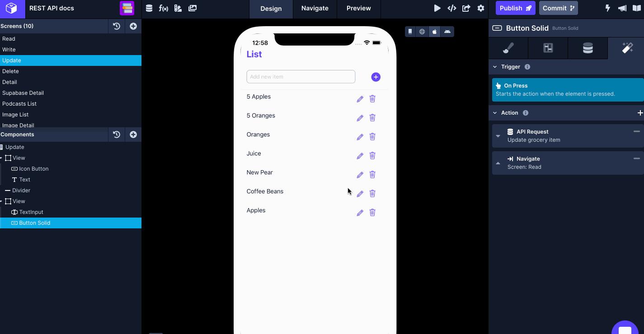This screenshot has width=644, height=334.
Task: Switch preview to phone device mode
Action: click(410, 32)
